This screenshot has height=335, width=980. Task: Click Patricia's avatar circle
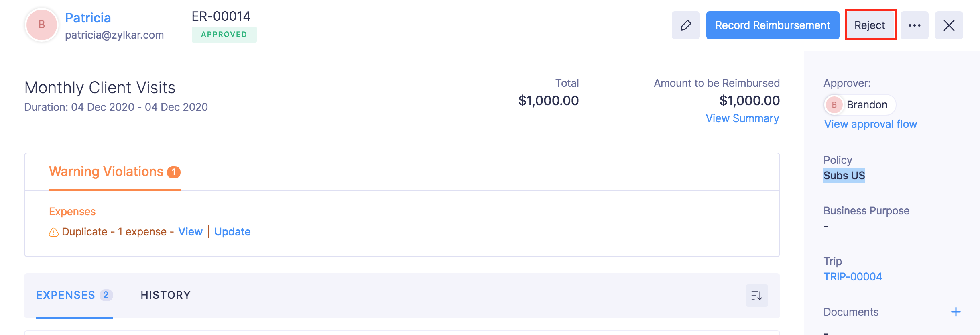click(42, 25)
